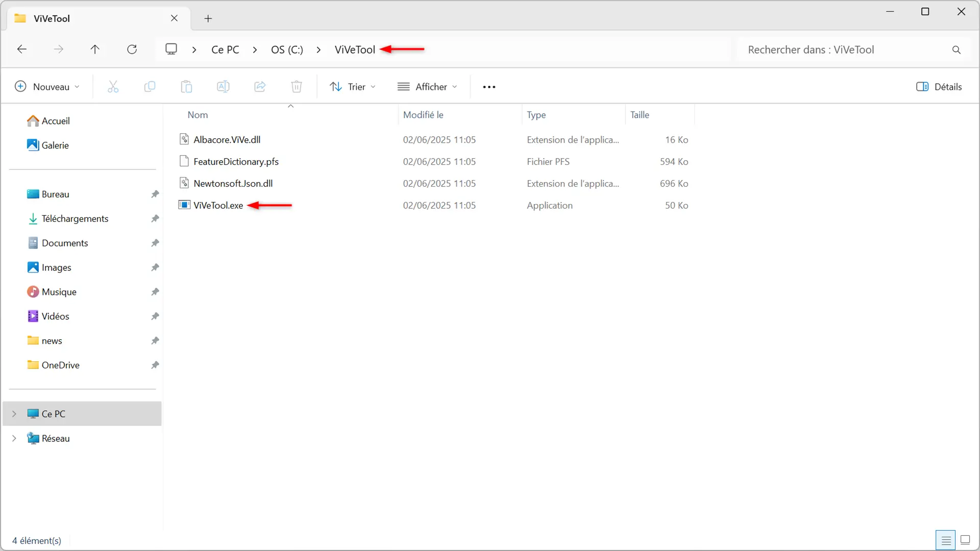This screenshot has height=551, width=980.
Task: Click the pin icon beside OneDrive
Action: click(x=155, y=365)
